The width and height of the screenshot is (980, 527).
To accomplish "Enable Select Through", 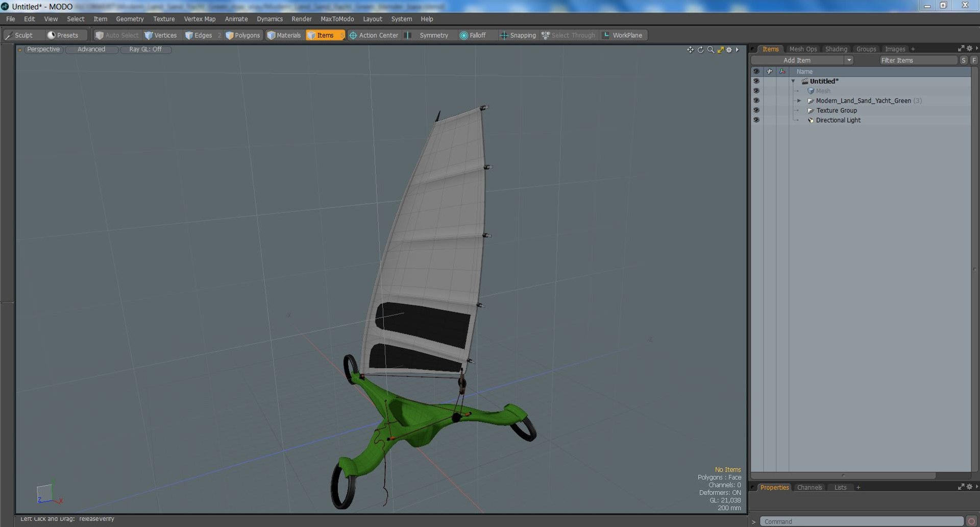I will coord(569,35).
